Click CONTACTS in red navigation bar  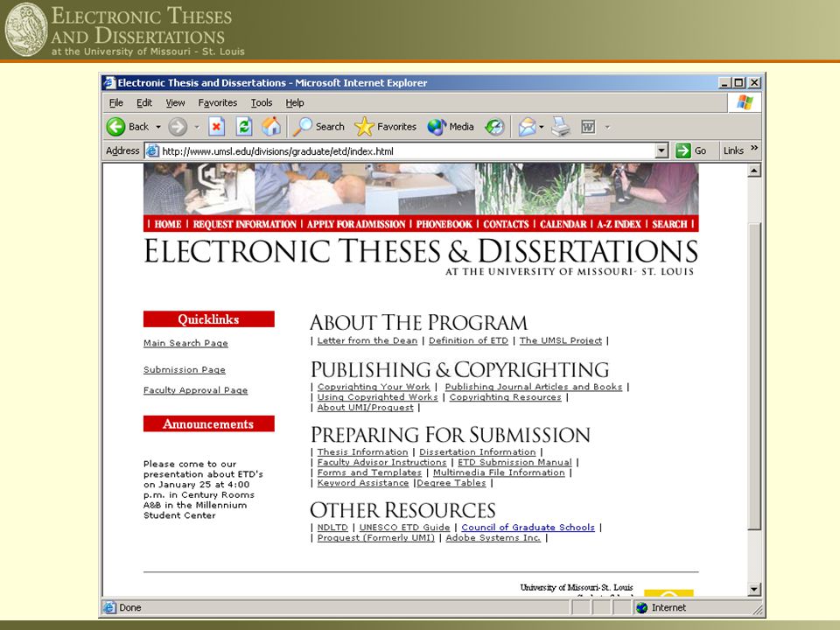click(x=506, y=224)
